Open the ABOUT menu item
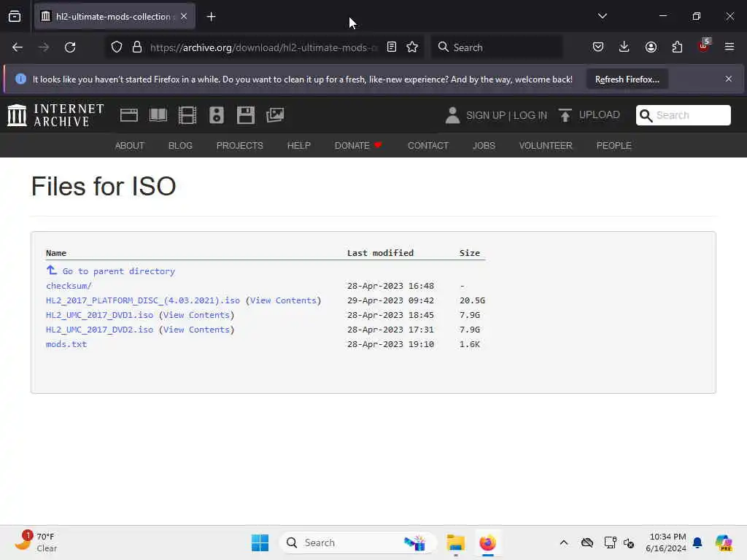The width and height of the screenshot is (747, 560). [x=130, y=146]
